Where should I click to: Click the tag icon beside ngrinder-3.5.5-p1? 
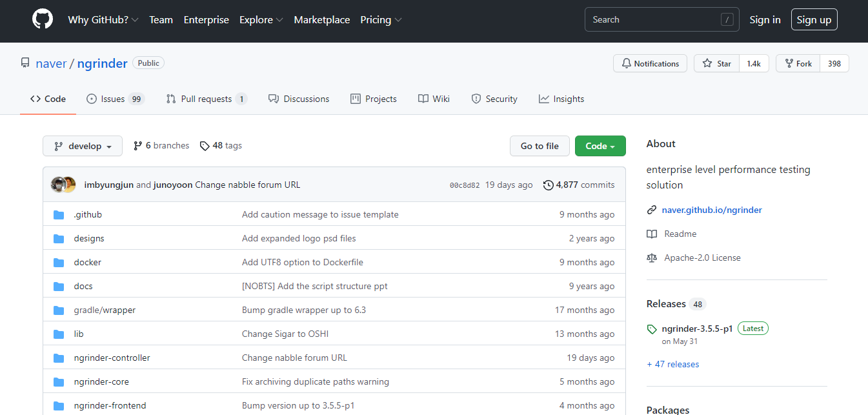point(652,329)
